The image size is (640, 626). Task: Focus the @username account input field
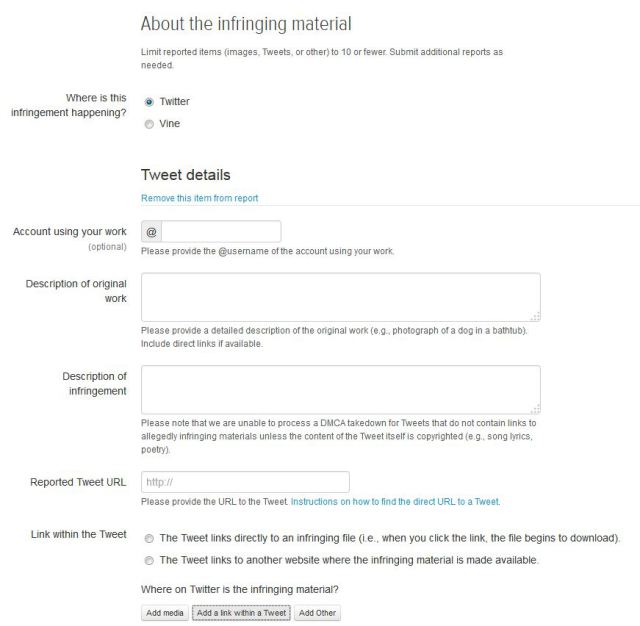(221, 232)
